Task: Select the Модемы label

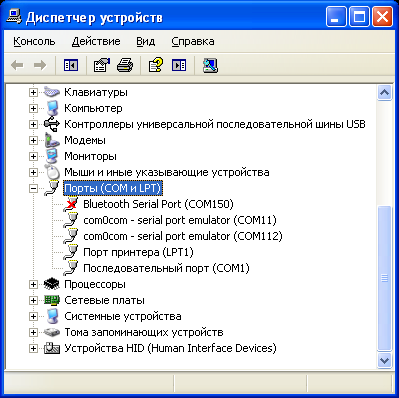Action: coord(85,140)
